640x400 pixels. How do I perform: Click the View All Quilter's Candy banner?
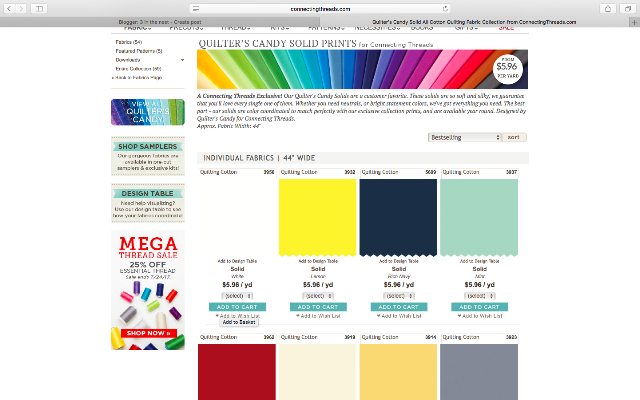click(x=148, y=112)
